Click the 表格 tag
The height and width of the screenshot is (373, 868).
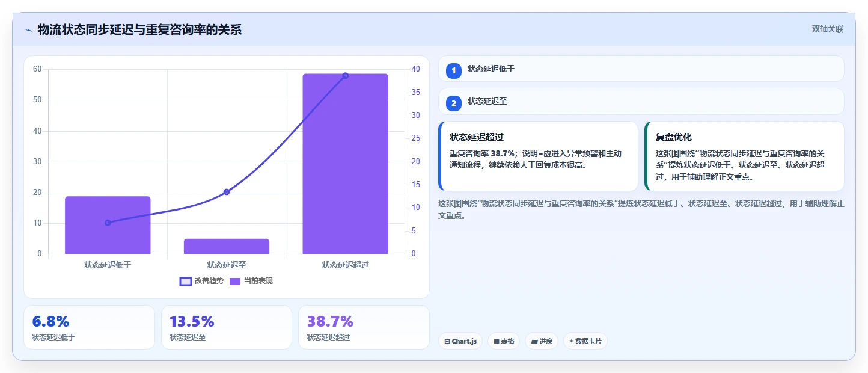click(x=504, y=341)
